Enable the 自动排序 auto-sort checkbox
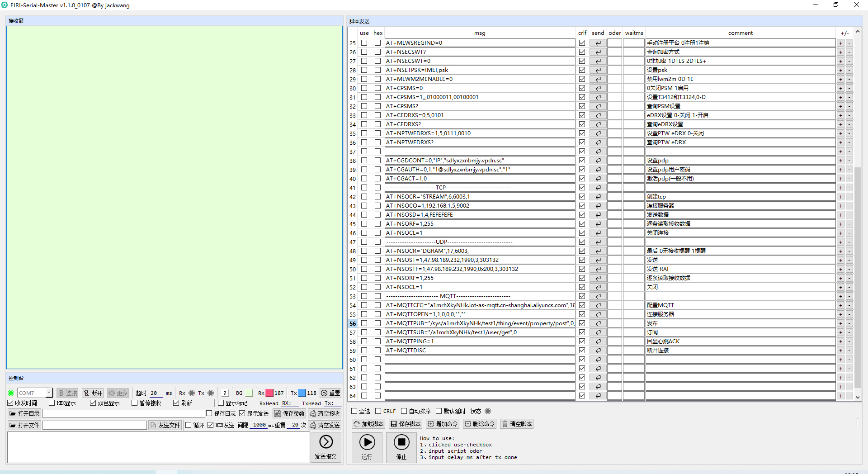The height and width of the screenshot is (474, 868). point(404,411)
